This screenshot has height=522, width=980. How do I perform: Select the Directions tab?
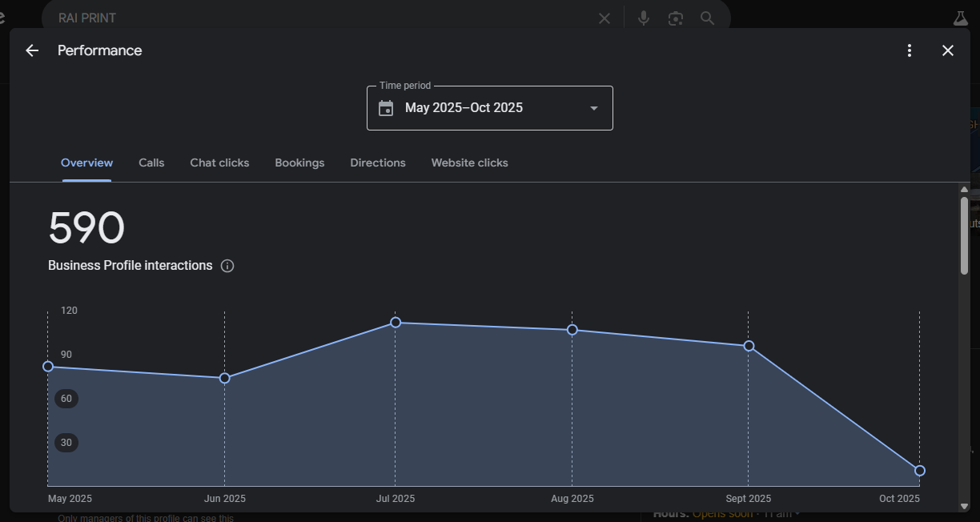coord(378,163)
